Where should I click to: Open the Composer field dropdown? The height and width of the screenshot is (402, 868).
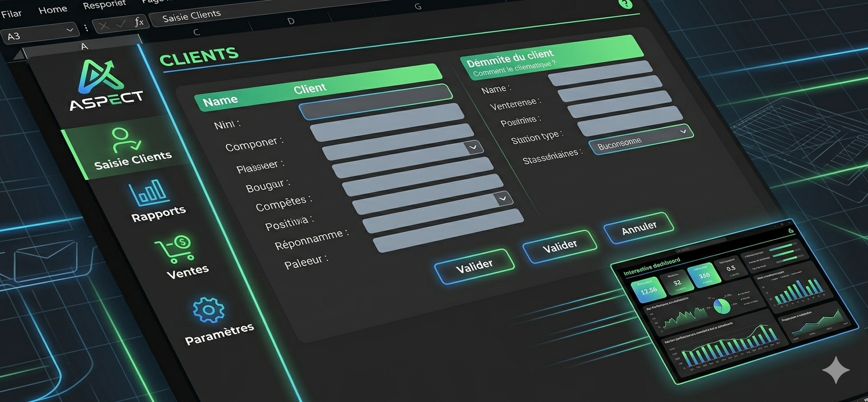[473, 147]
